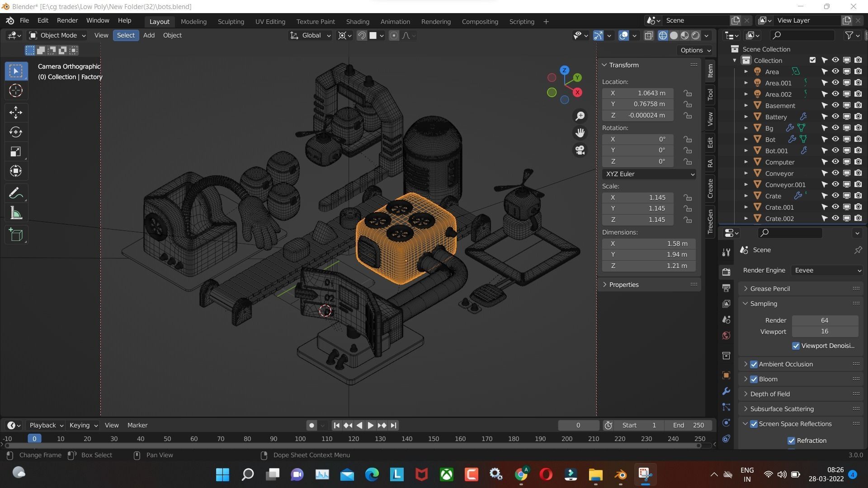Activate the Move tool
The height and width of the screenshot is (488, 868).
16,112
